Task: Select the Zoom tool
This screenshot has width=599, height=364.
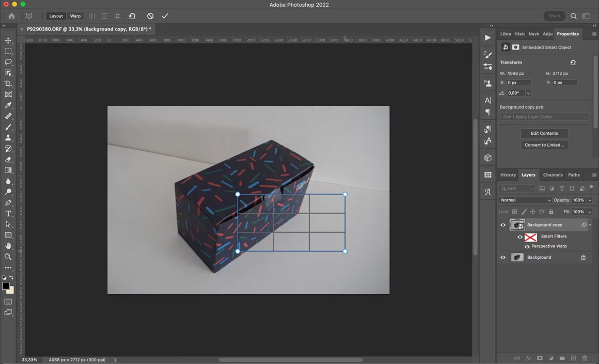Action: (x=8, y=257)
